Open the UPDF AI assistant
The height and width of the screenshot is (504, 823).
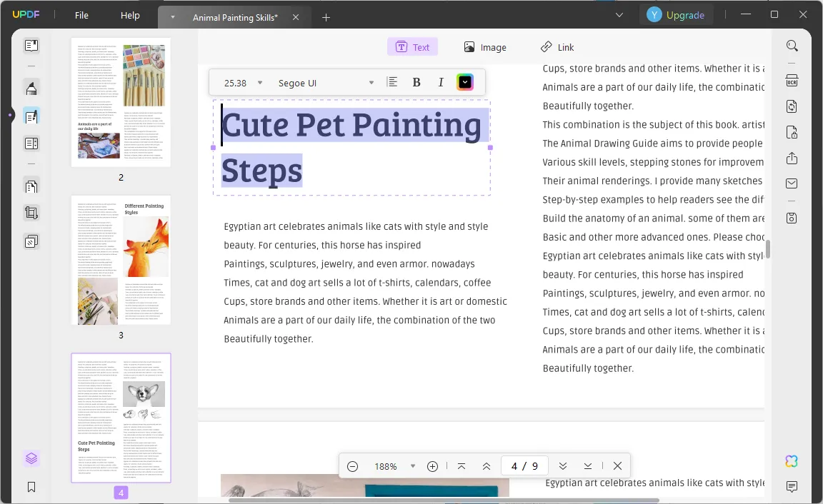(792, 461)
